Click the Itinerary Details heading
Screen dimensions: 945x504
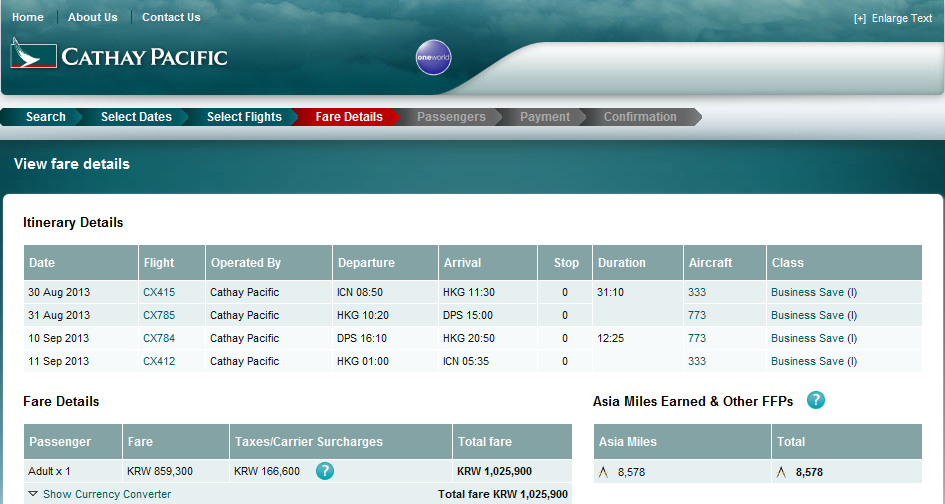click(73, 222)
